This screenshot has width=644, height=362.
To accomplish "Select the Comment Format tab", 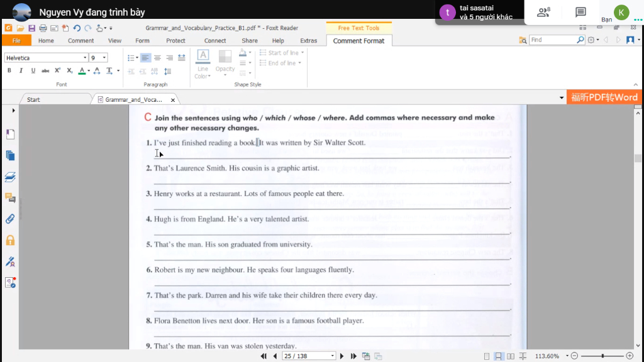I will coord(358,41).
